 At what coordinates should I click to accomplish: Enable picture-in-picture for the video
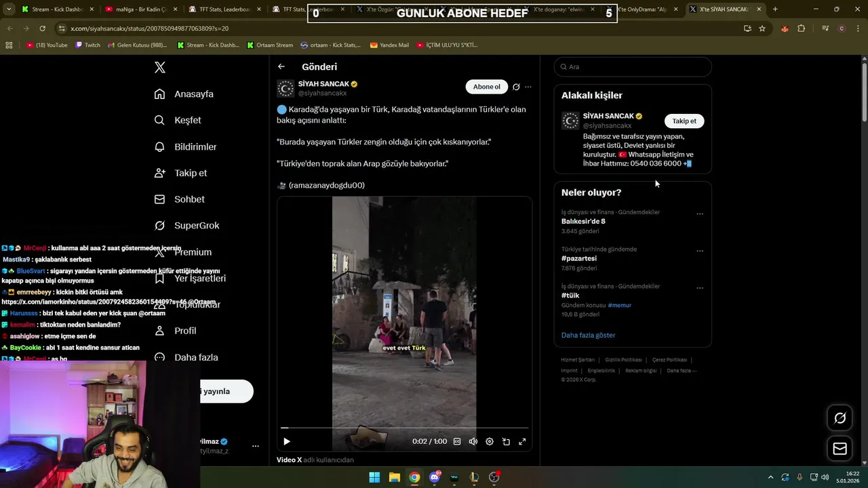(506, 441)
